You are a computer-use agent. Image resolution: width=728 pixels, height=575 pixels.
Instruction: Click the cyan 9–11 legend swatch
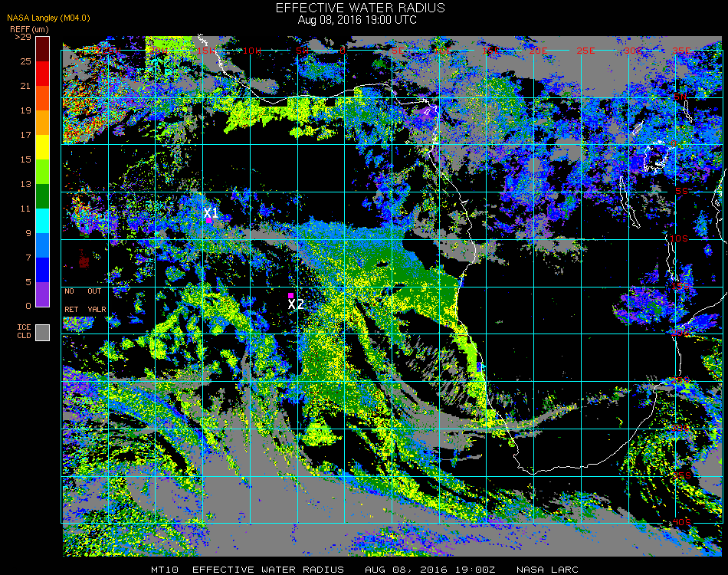pyautogui.click(x=43, y=221)
